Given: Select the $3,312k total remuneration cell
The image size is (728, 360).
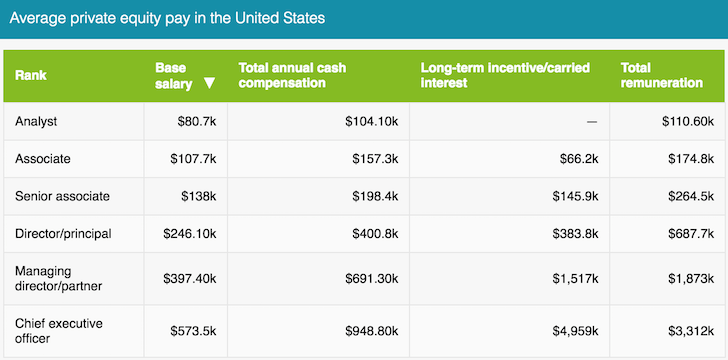Looking at the screenshot, I should 667,331.
